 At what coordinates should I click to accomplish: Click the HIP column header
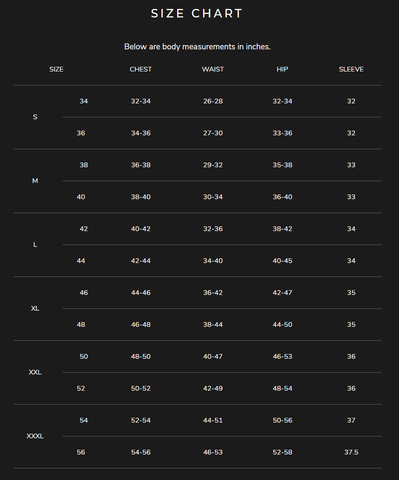282,69
